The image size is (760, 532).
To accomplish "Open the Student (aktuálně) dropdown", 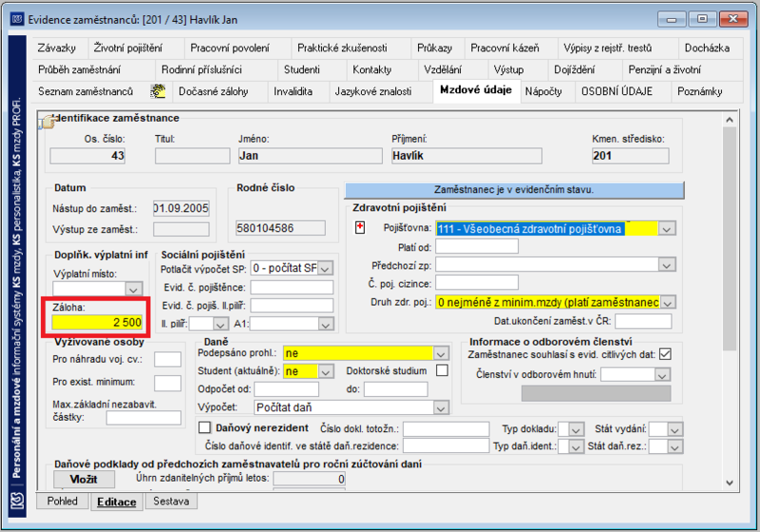I will coord(326,372).
